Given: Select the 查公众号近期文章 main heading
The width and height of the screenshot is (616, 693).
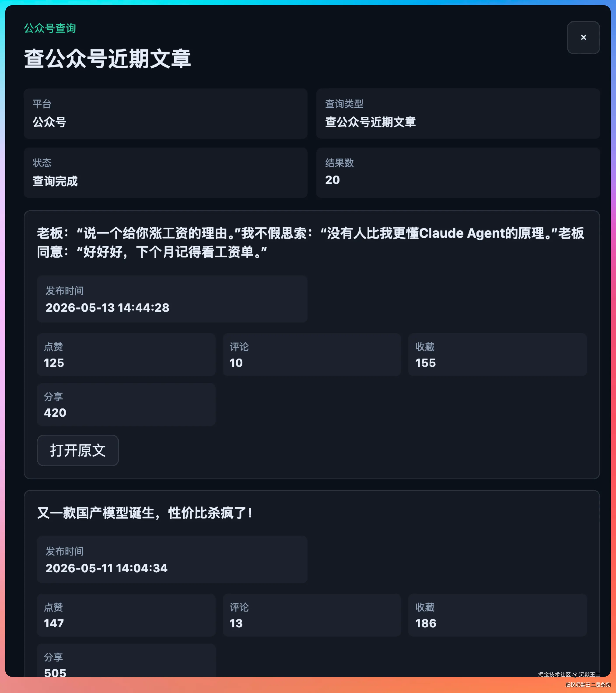Looking at the screenshot, I should point(107,59).
